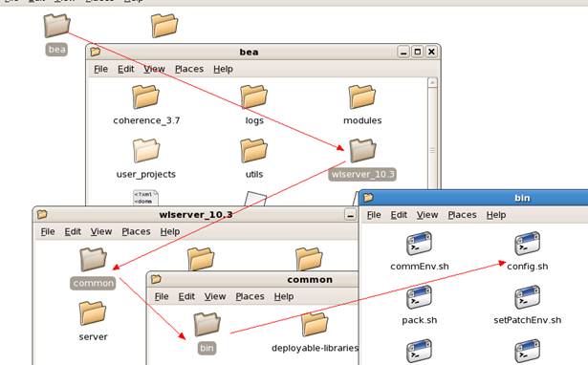
Task: Click the wlserver_10.3 title bar folder icon
Action: [x=42, y=214]
